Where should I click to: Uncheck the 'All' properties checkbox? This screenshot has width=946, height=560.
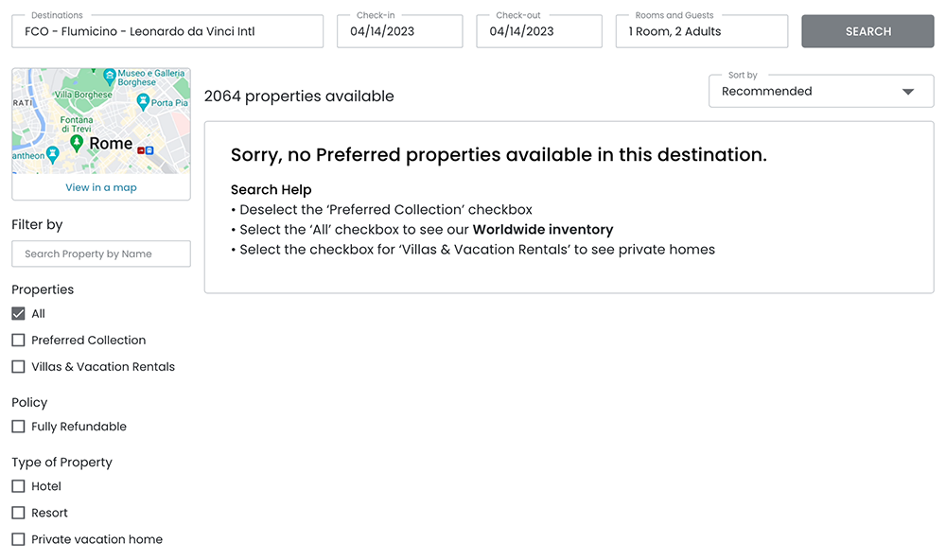[18, 314]
